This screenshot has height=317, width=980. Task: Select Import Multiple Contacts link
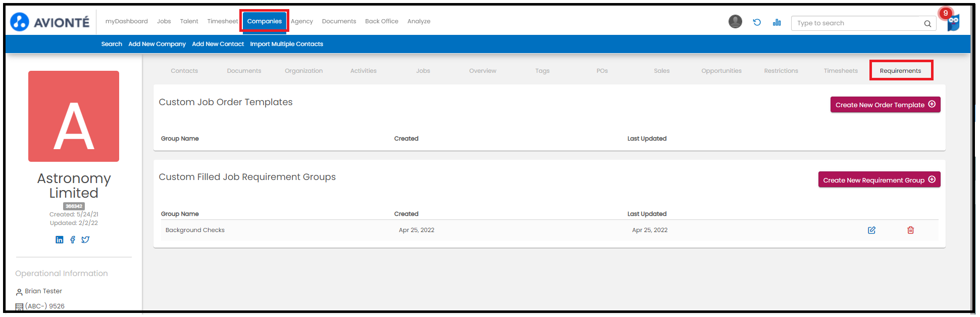click(286, 44)
